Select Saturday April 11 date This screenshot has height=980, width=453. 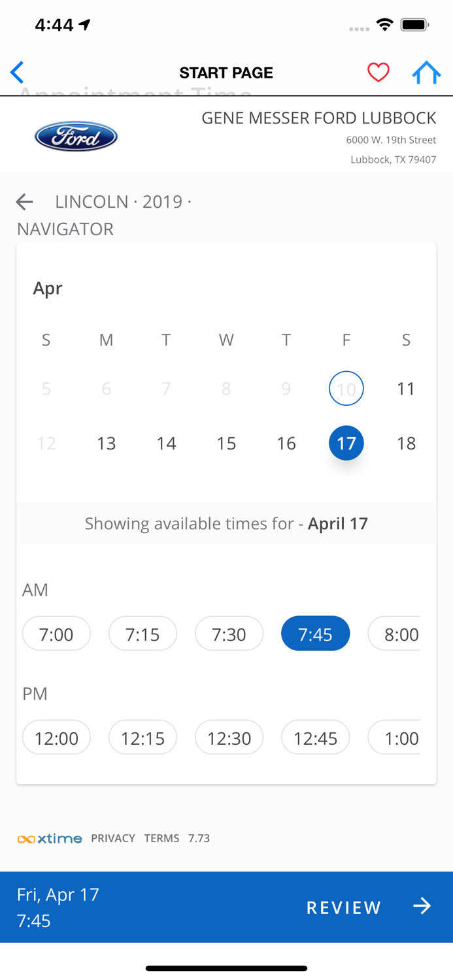coord(406,389)
